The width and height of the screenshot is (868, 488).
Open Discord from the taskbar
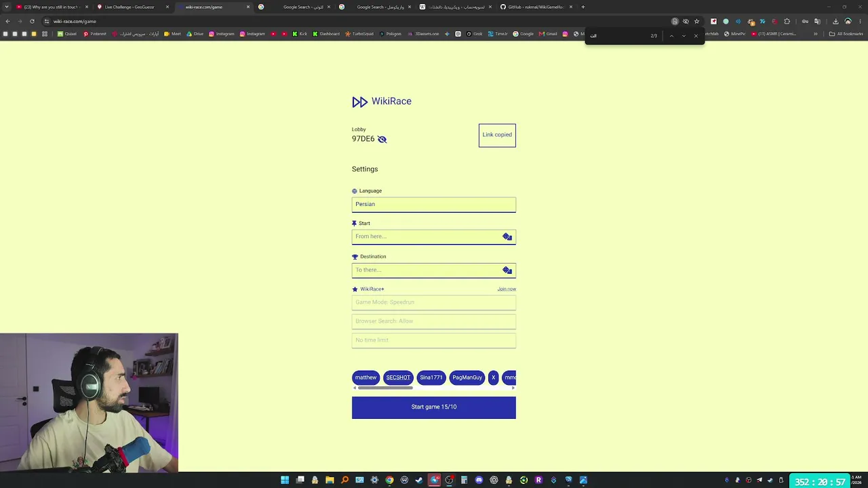(x=479, y=481)
